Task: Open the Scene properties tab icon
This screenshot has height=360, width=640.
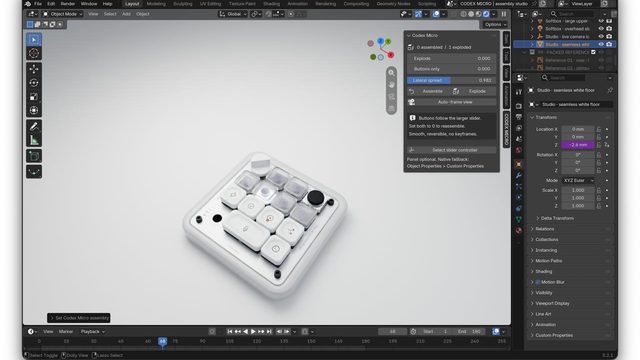Action: click(x=519, y=139)
